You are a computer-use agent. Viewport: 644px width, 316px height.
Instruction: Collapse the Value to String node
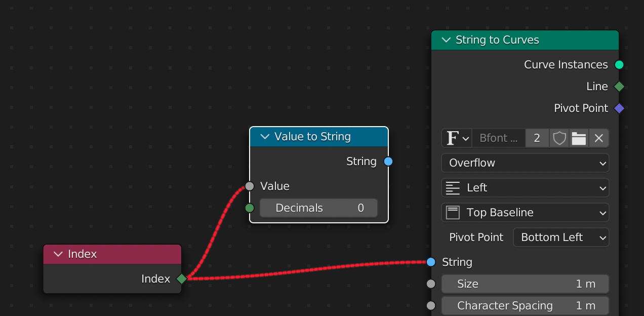coord(265,137)
